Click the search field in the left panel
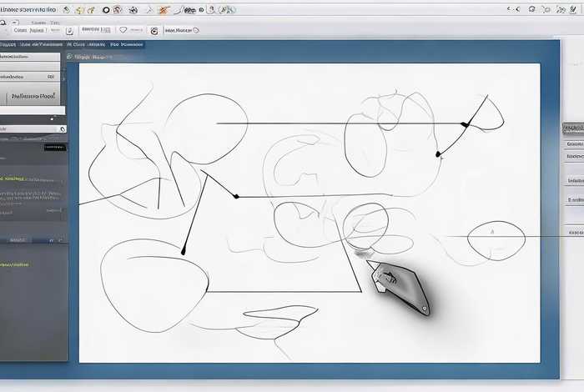584x392 pixels. pyautogui.click(x=28, y=129)
